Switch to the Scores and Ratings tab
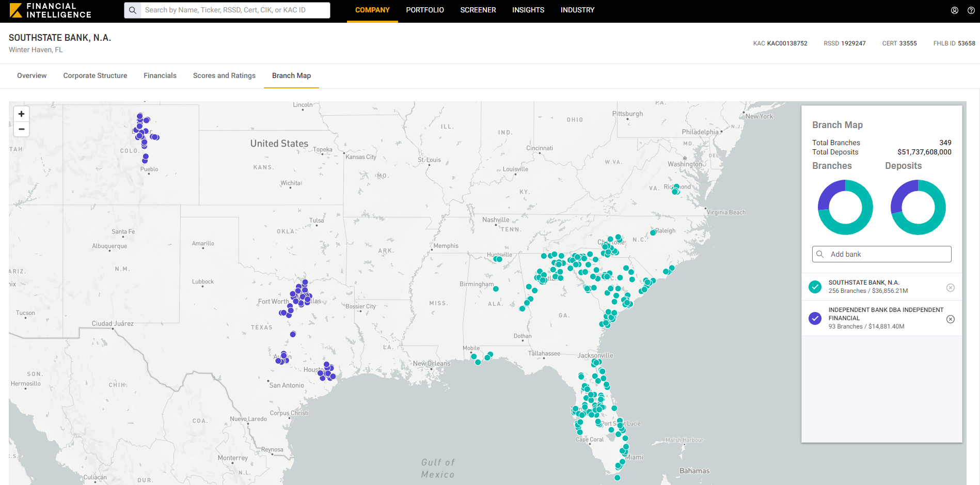This screenshot has width=980, height=485. (224, 76)
